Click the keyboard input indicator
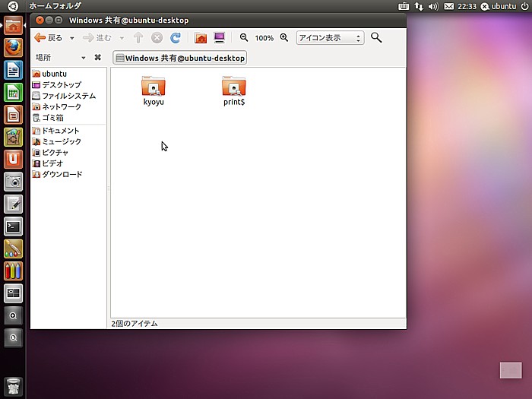The width and height of the screenshot is (532, 399). 404,6
